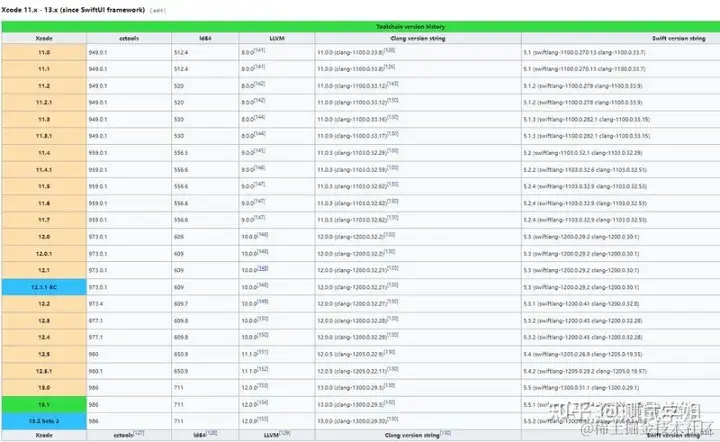Select the Xcode 12.3 row label
Screen dimensions: 720x442
coord(44,321)
